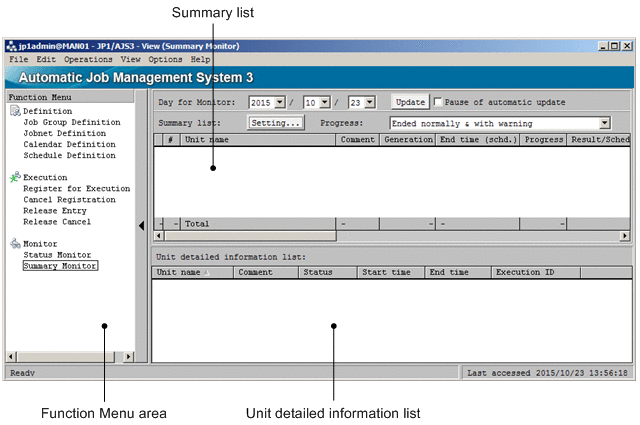Click the Execution category icon
The width and height of the screenshot is (640, 425).
click(14, 177)
